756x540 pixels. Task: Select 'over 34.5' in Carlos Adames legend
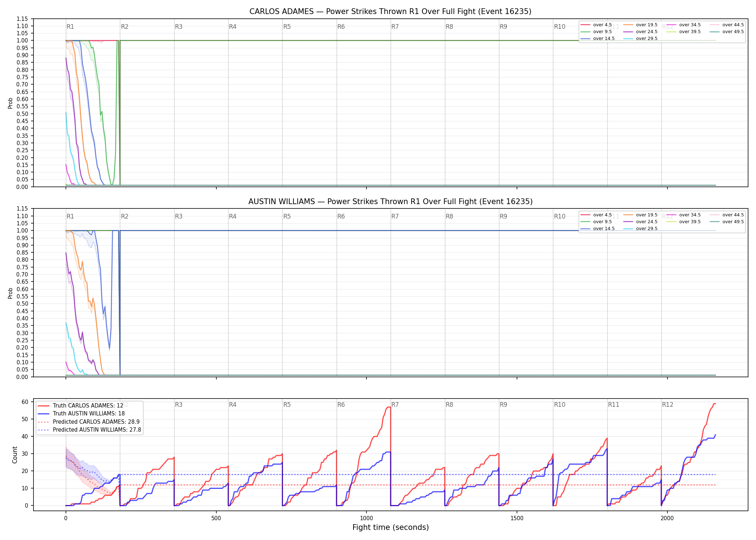point(684,25)
